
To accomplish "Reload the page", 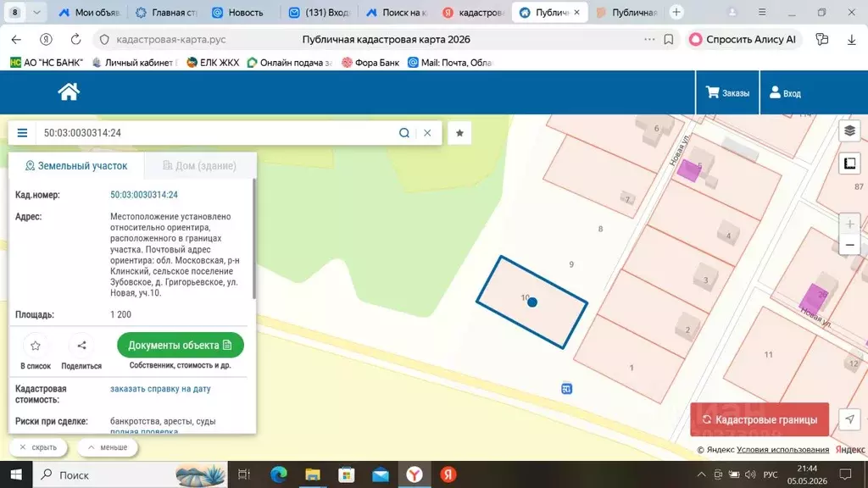I will click(75, 39).
